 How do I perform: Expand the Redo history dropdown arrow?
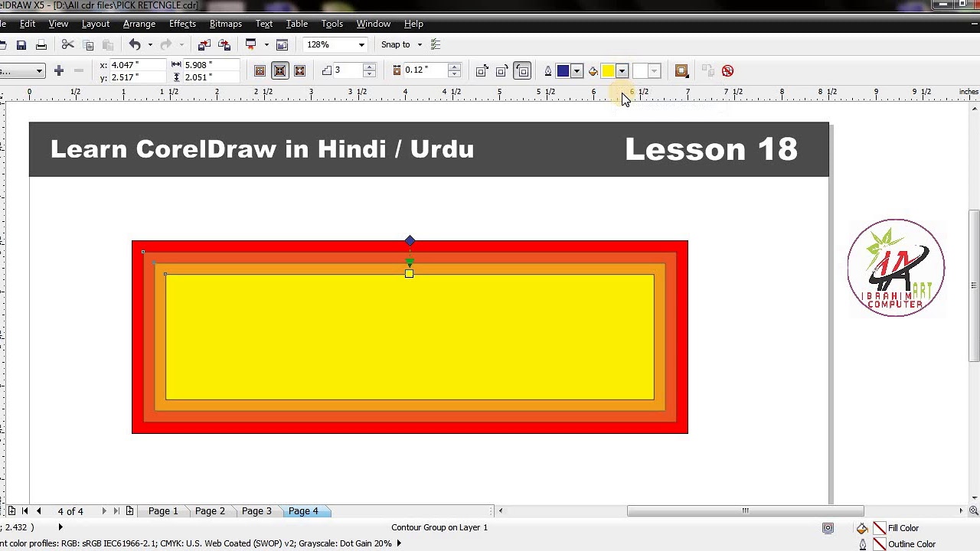pos(181,44)
